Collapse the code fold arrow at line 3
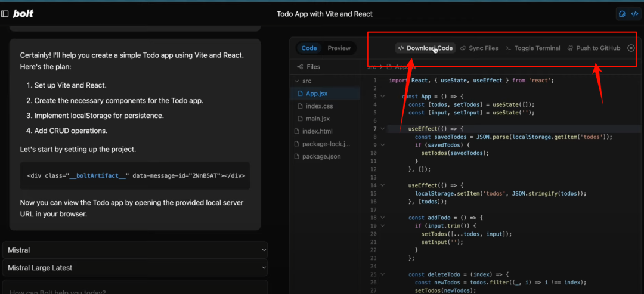Screen dimensions: 644x294 (x=382, y=96)
